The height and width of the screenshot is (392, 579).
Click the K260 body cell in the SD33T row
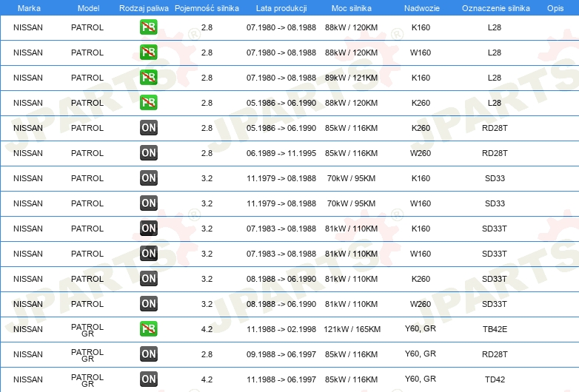421,279
